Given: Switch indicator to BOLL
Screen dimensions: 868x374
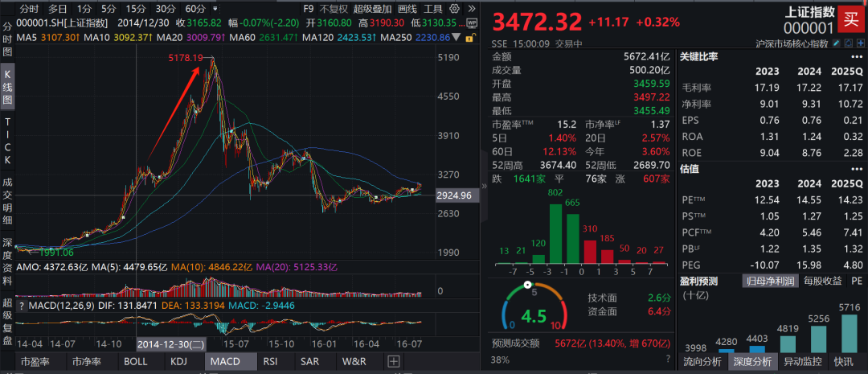Looking at the screenshot, I should click(136, 362).
